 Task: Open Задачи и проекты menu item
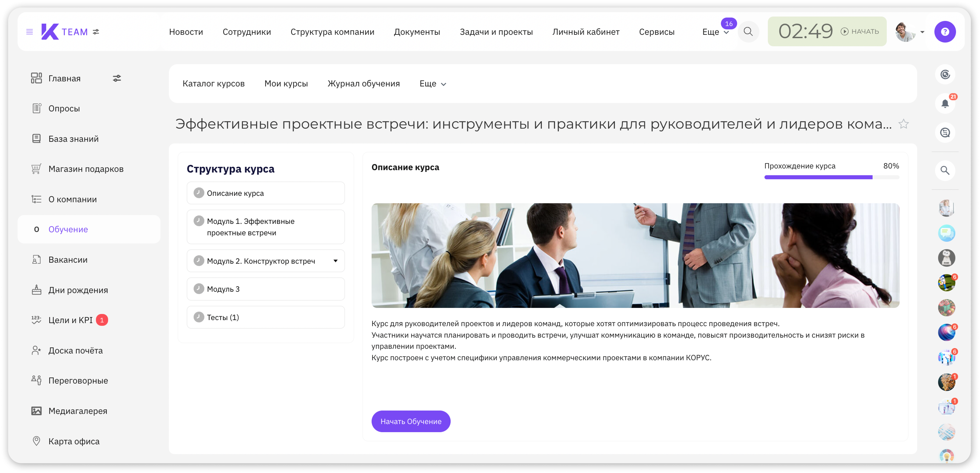(x=496, y=32)
